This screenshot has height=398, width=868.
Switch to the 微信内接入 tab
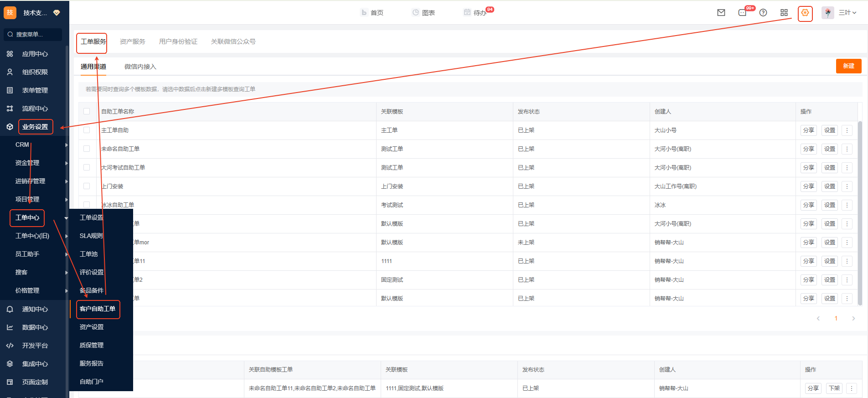click(x=140, y=67)
